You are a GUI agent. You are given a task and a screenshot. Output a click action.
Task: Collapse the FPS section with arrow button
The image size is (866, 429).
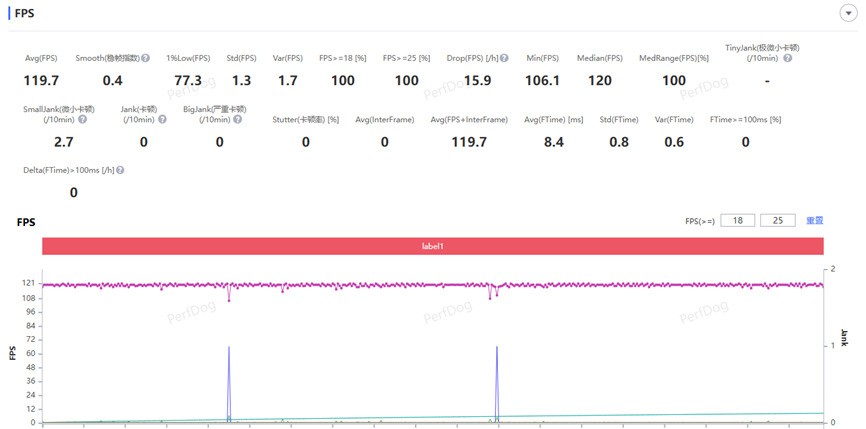pyautogui.click(x=848, y=14)
